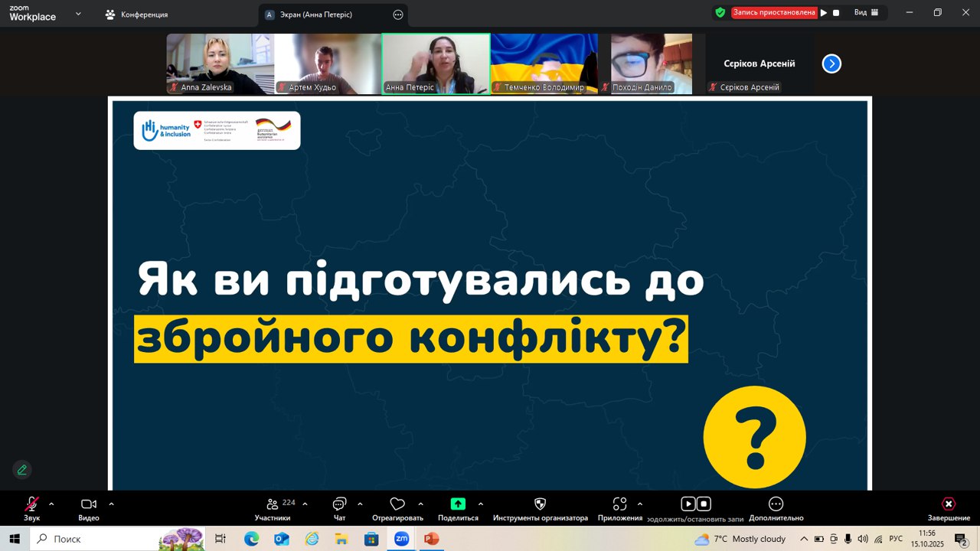Switch to the Конференция tab
This screenshot has width=980, height=551.
coord(137,15)
